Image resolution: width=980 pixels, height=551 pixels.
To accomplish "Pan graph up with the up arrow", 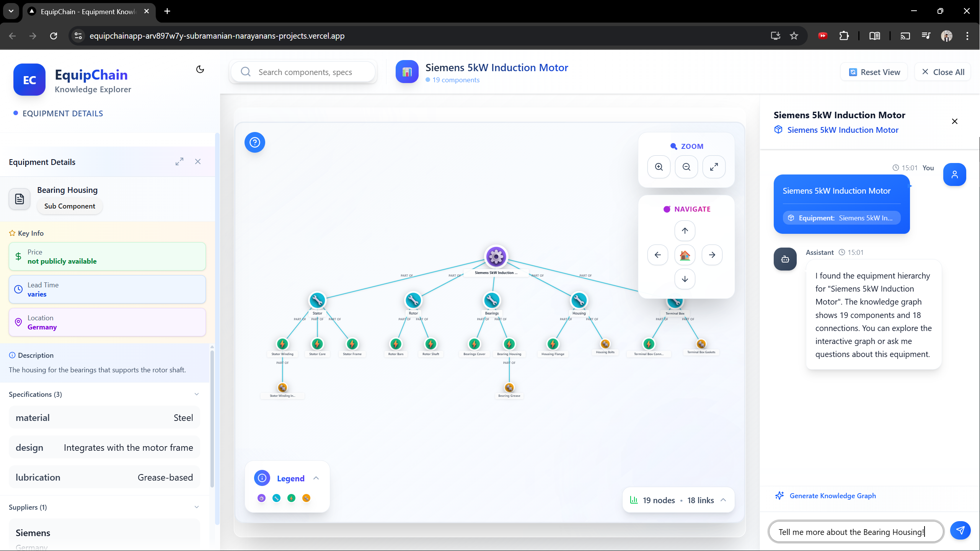I will [x=685, y=231].
